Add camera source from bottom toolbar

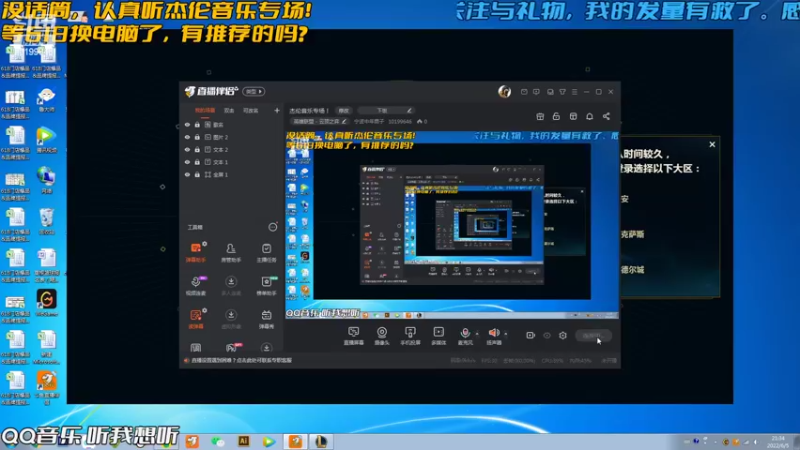382,336
